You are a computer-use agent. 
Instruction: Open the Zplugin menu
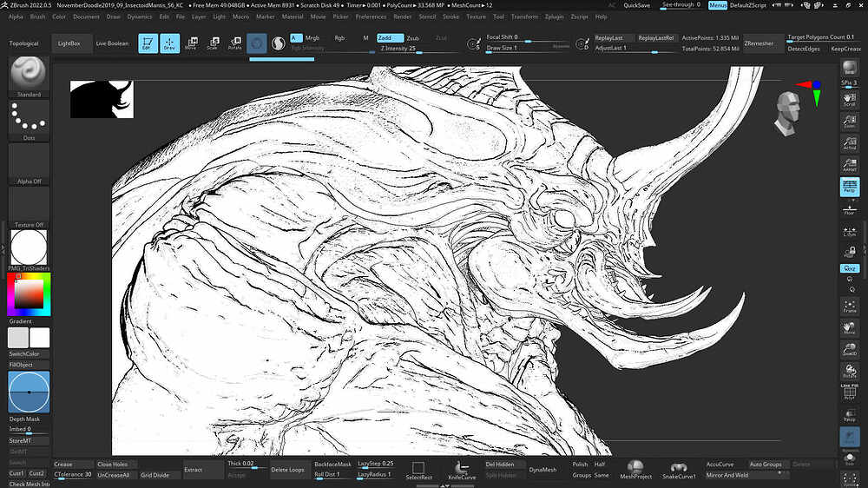click(x=554, y=16)
